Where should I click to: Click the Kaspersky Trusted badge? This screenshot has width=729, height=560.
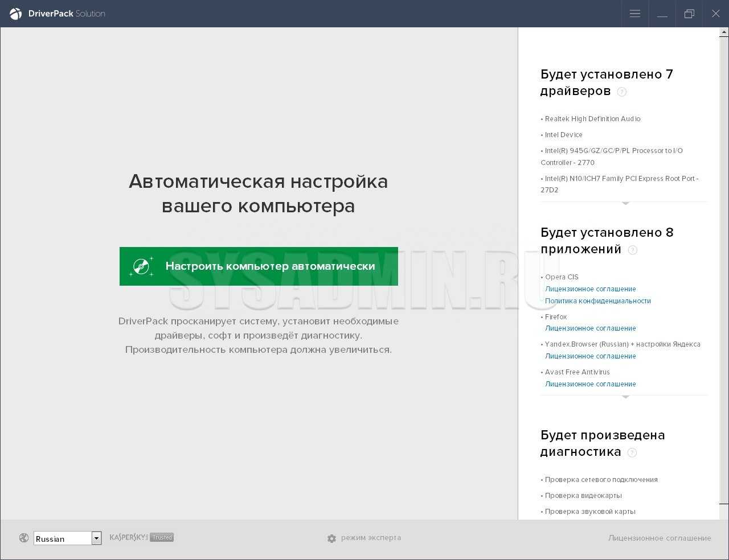coord(142,537)
